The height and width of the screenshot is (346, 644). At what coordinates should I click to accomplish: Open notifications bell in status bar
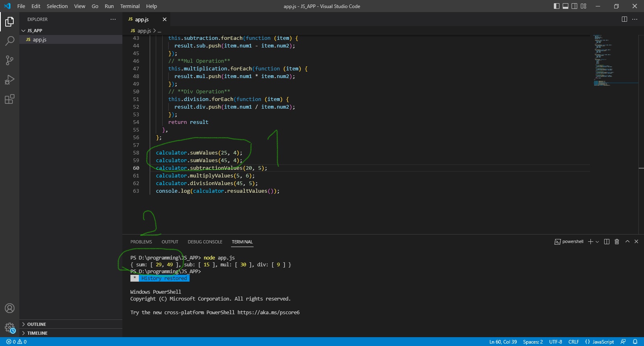coord(635,342)
